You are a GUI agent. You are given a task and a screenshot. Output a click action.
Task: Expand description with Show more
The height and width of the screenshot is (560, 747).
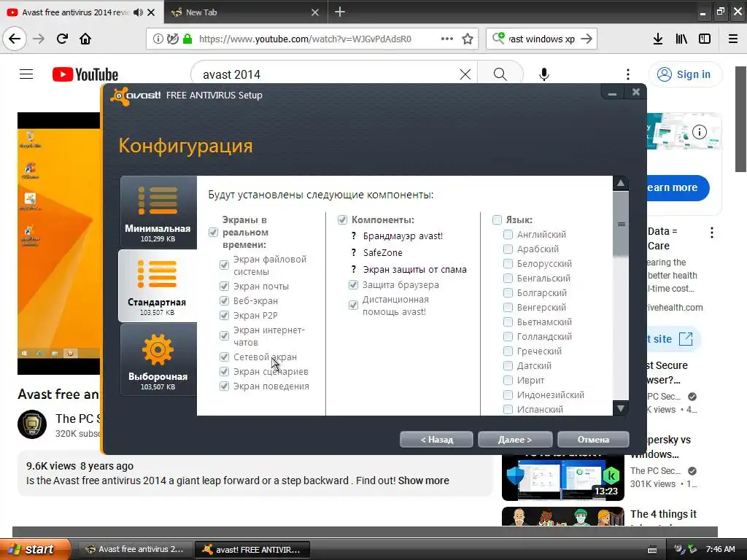click(424, 481)
